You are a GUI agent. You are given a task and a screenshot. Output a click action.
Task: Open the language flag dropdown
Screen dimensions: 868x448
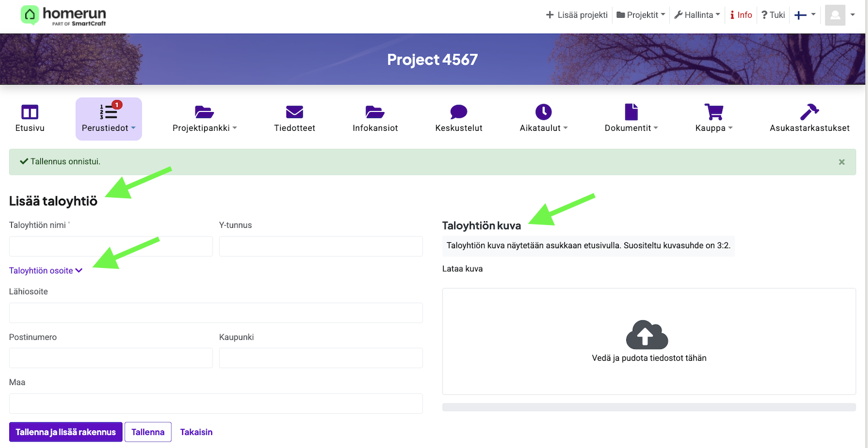pyautogui.click(x=805, y=15)
